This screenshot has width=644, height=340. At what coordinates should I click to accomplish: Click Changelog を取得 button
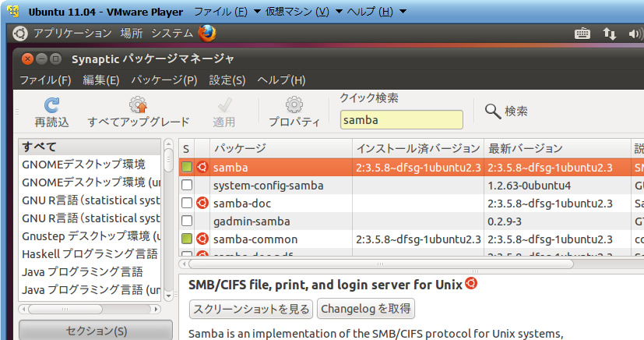(x=365, y=309)
